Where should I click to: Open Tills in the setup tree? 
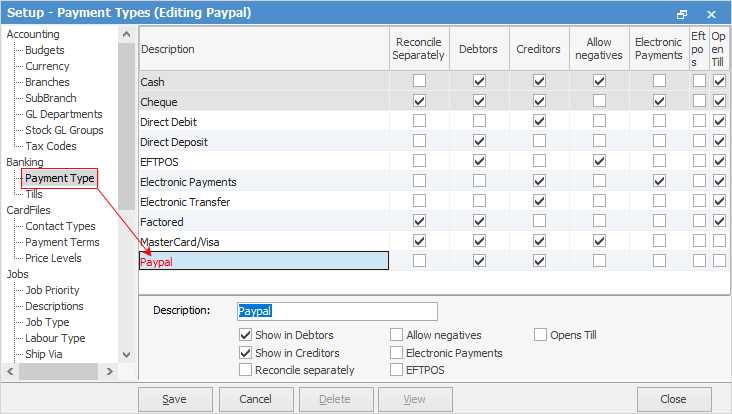coord(34,194)
